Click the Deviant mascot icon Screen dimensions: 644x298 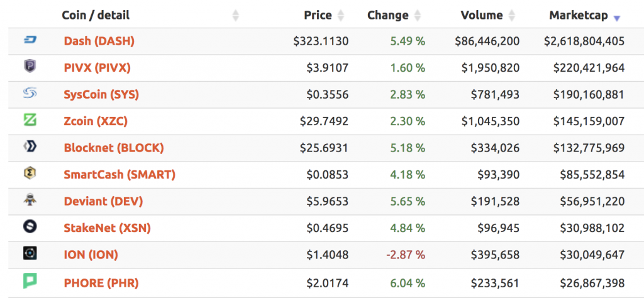click(30, 200)
